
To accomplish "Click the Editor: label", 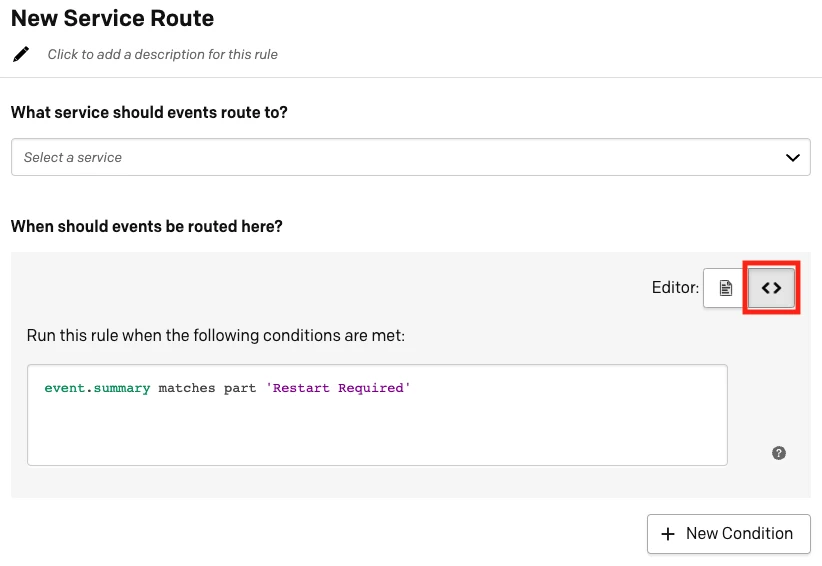I will 675,287.
